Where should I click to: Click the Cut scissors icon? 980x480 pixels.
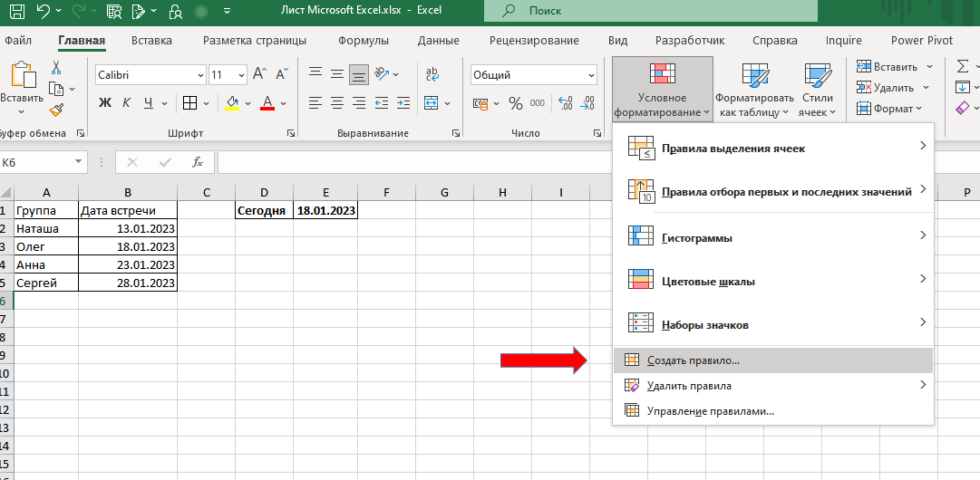point(56,68)
